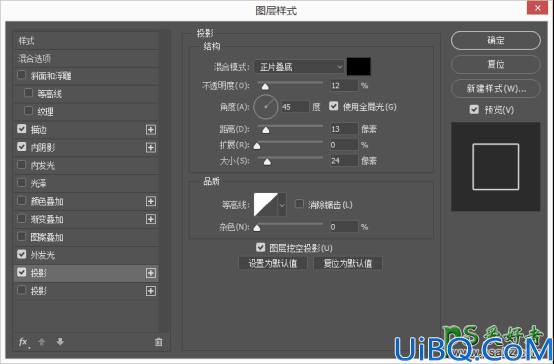Click the 不透明度 slider handle
554x364 pixels.
265,87
